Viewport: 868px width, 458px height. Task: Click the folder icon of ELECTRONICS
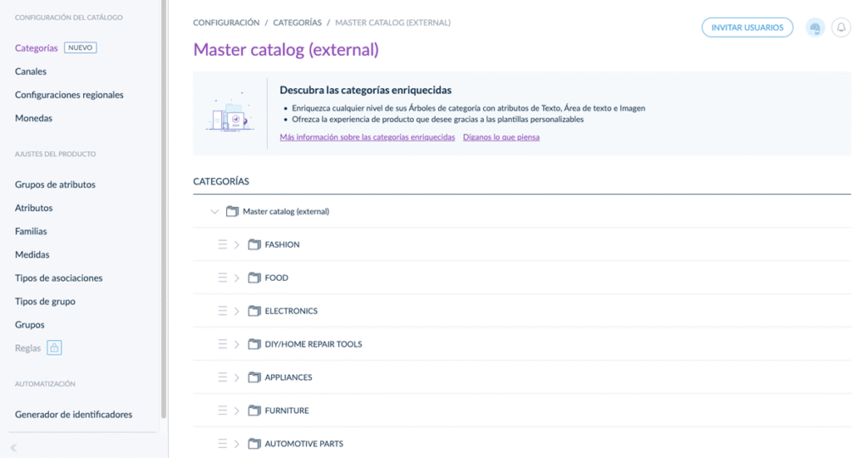coord(254,310)
